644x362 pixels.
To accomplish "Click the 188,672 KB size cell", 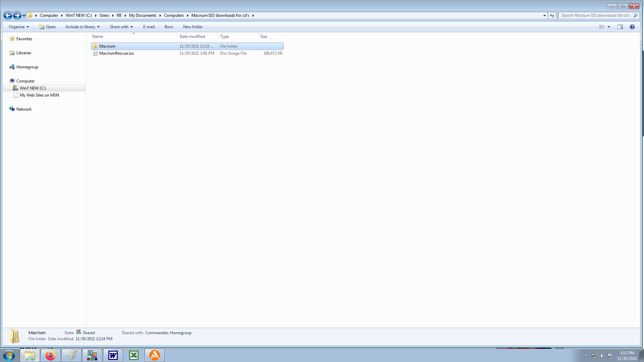I will tap(273, 53).
